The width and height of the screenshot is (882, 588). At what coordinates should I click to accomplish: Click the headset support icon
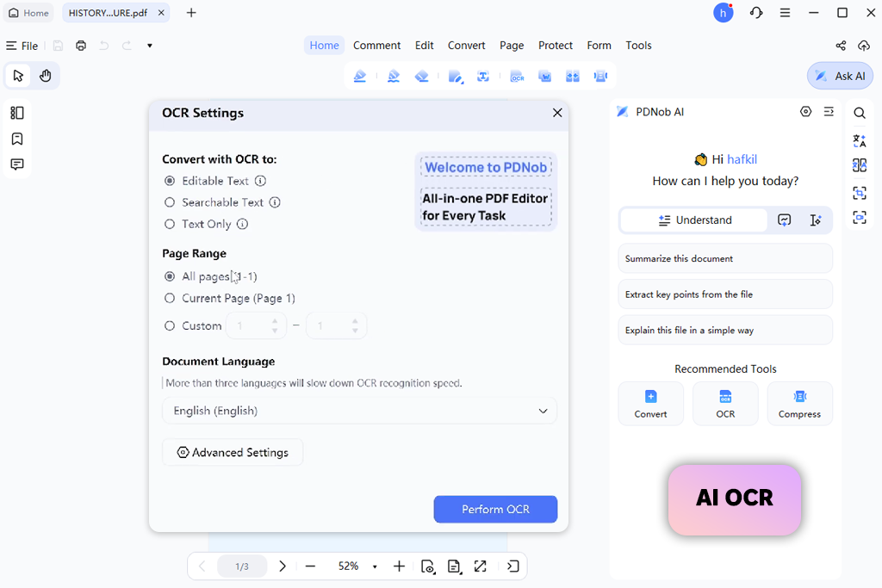[x=756, y=12]
